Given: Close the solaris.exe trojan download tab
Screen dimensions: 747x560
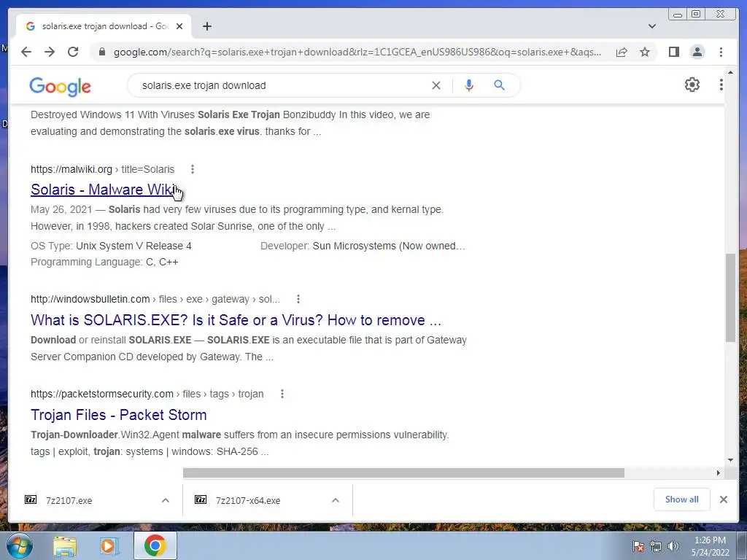Looking at the screenshot, I should [x=179, y=26].
